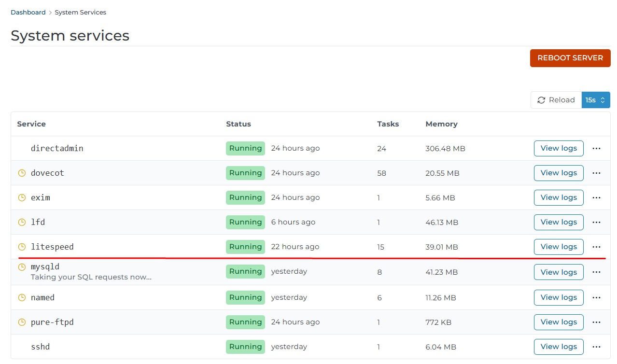Select the mysqld service name
Screen dimensions: 617x364
45,266
